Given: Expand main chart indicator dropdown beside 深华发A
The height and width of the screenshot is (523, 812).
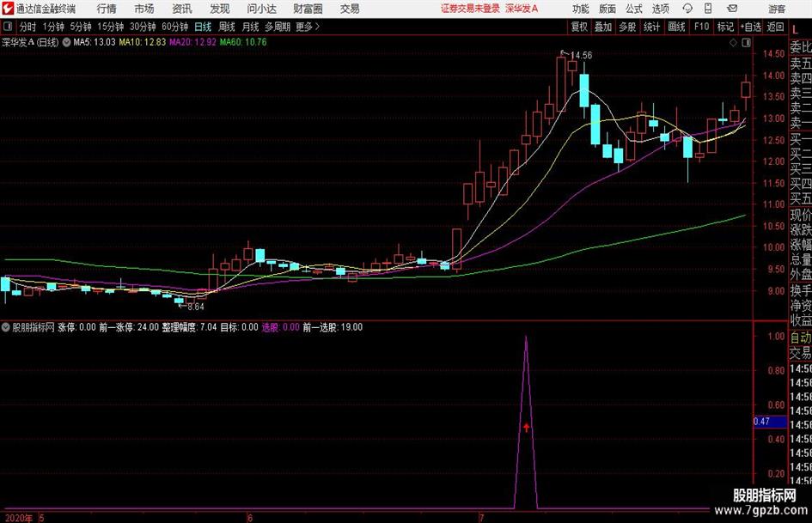Looking at the screenshot, I should [x=66, y=42].
